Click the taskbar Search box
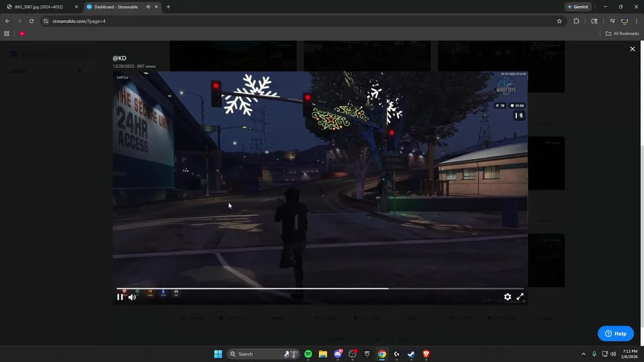This screenshot has height=362, width=644. [x=264, y=354]
